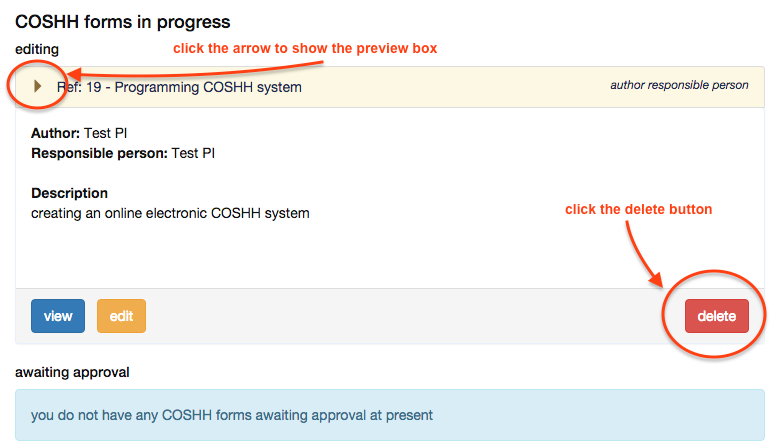Click the editing section label
Viewport: 775px width, 444px height.
point(37,48)
